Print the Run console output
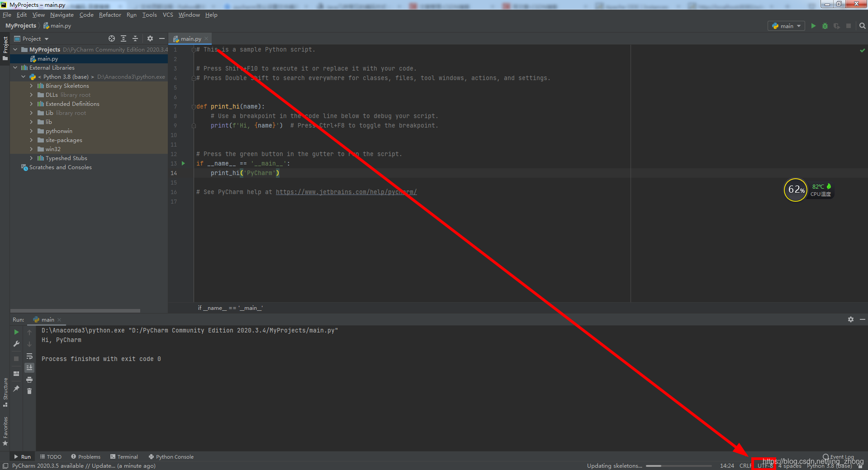868x470 pixels. (29, 380)
